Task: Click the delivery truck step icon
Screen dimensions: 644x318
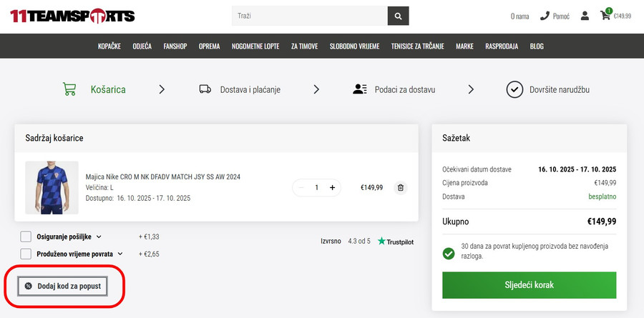Action: pos(205,89)
